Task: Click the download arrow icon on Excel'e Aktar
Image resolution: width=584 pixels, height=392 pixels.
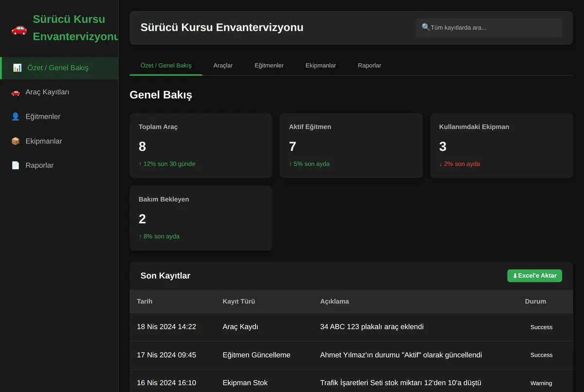Action: 515,276
